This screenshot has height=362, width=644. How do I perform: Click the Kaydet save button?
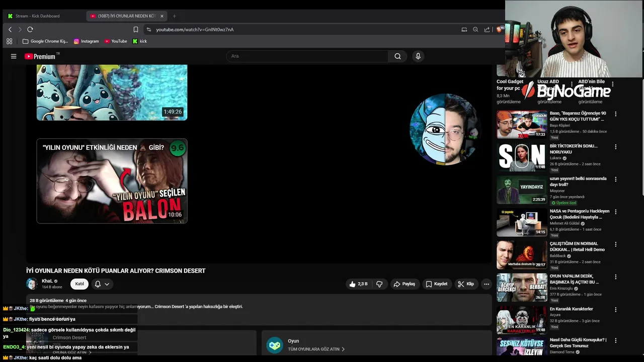(x=436, y=284)
